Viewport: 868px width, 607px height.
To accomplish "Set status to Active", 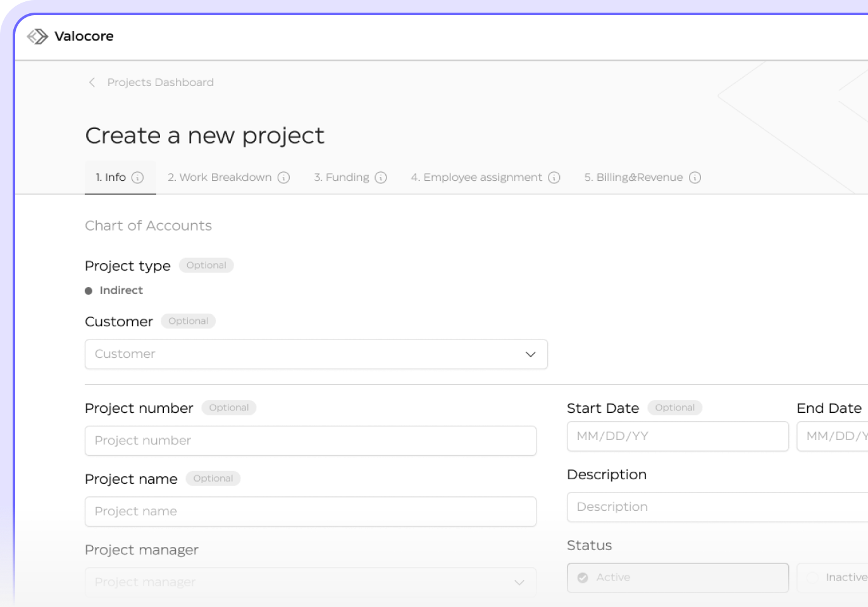I will tap(678, 578).
